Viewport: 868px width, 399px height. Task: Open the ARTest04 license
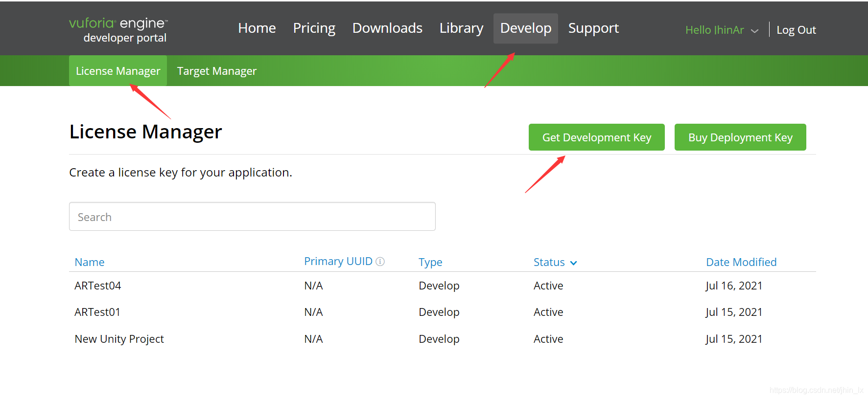[x=98, y=286]
